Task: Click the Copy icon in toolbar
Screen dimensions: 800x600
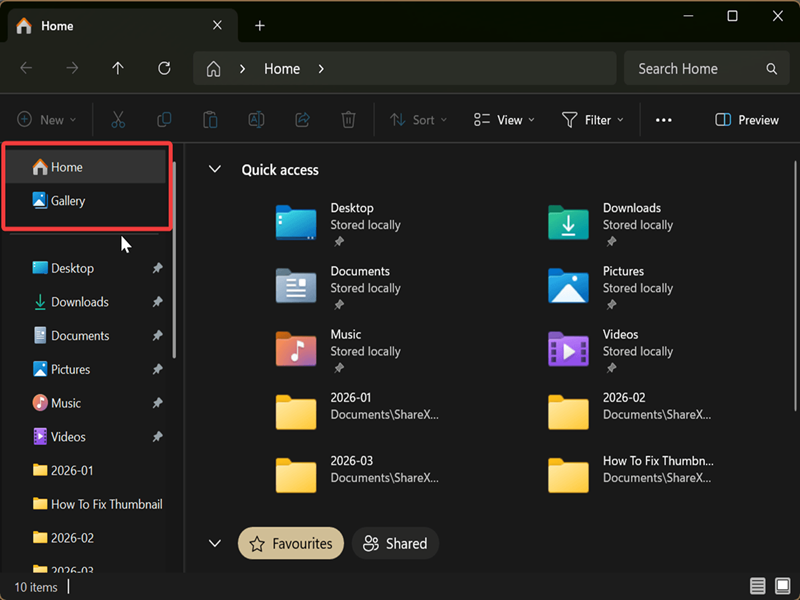Action: coord(164,120)
